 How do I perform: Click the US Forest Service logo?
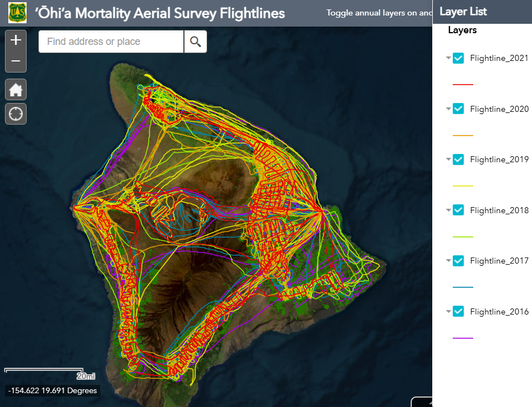click(17, 13)
